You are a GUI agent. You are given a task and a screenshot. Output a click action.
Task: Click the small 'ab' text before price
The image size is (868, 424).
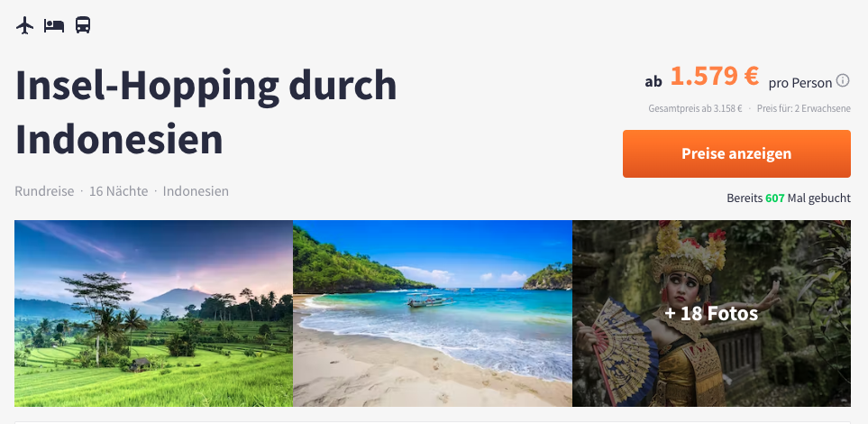click(653, 82)
